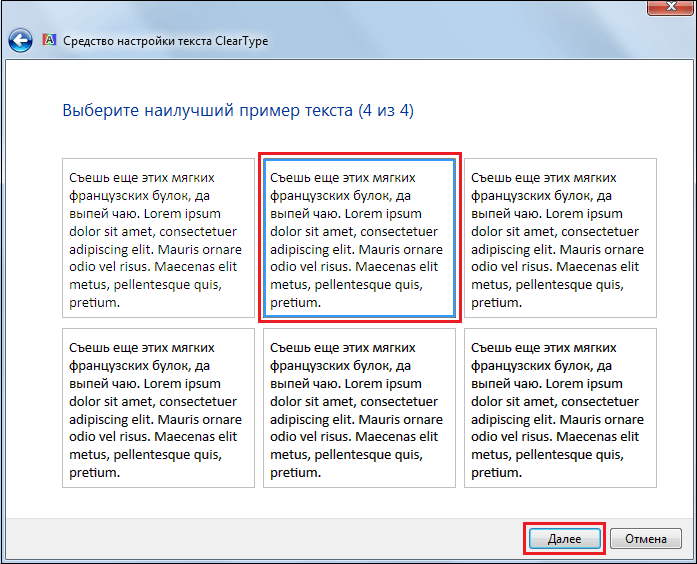
Task: Select the highlighted top-middle text sample
Action: click(359, 238)
